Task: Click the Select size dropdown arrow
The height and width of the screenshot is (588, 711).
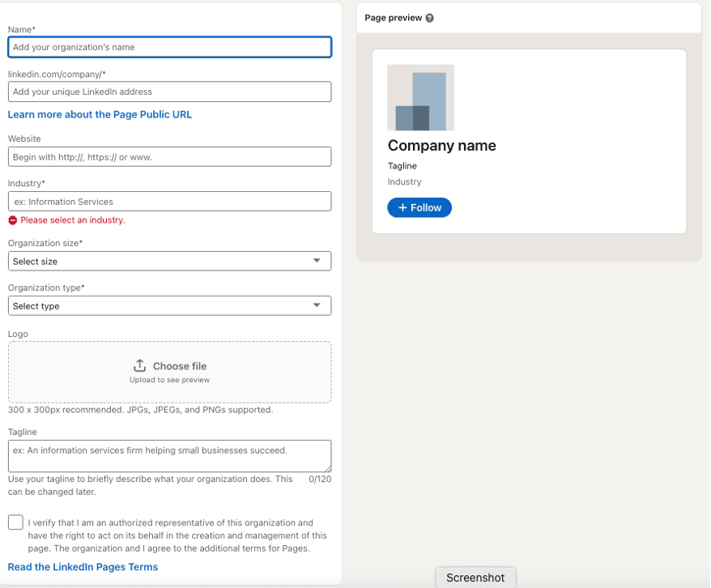Action: (x=317, y=261)
